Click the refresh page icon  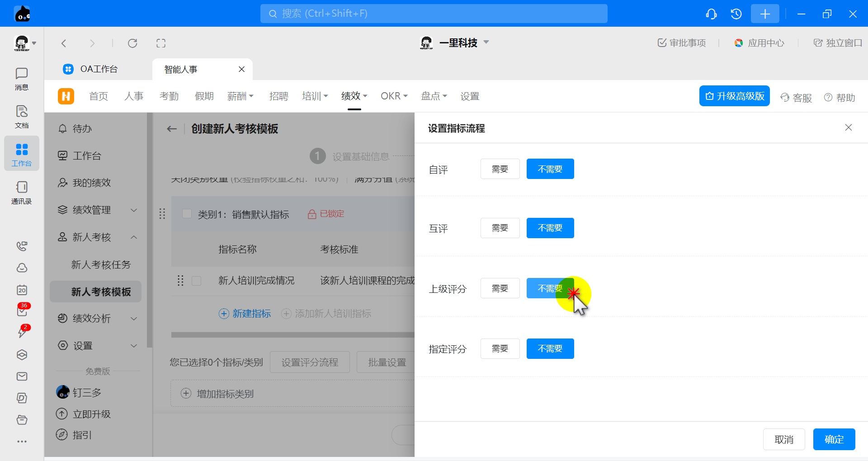[132, 43]
